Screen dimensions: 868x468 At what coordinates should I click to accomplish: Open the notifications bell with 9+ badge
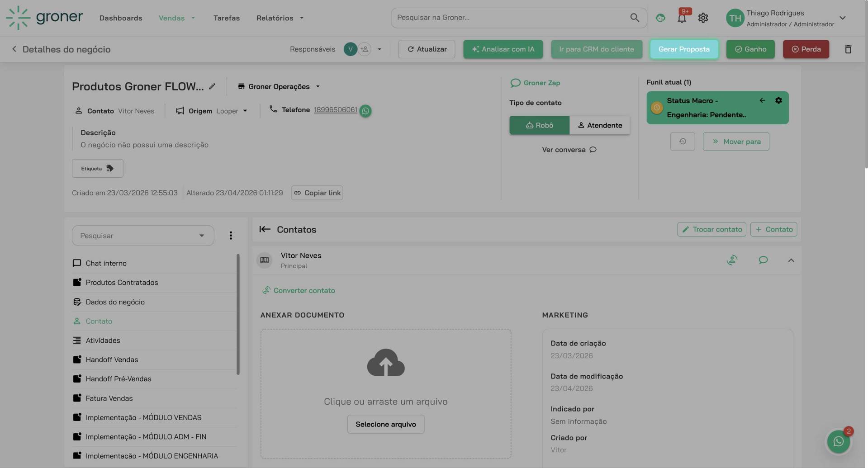(x=681, y=18)
